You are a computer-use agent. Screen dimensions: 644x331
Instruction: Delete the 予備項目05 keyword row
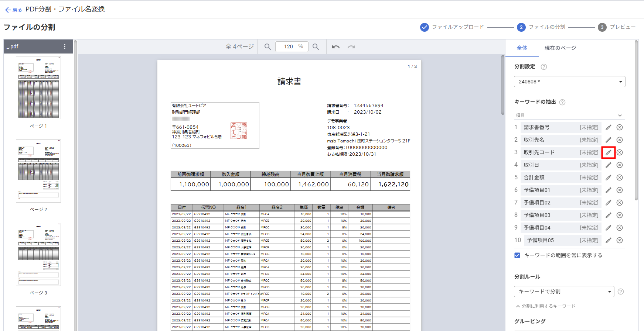coord(620,240)
